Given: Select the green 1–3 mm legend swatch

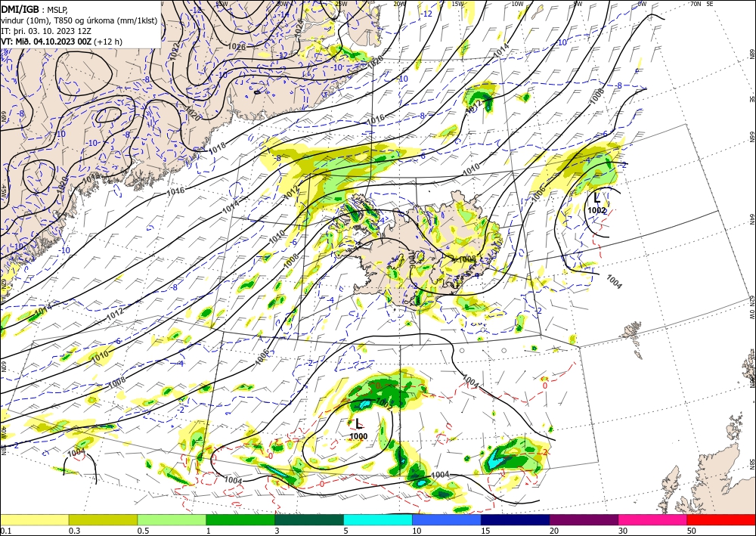Looking at the screenshot, I should 240,519.
